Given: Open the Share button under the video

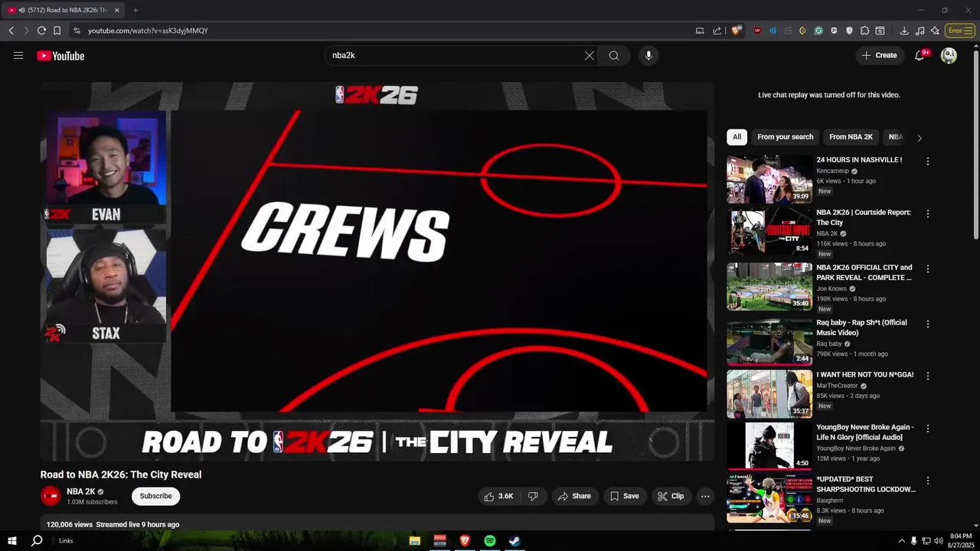Looking at the screenshot, I should pos(574,496).
